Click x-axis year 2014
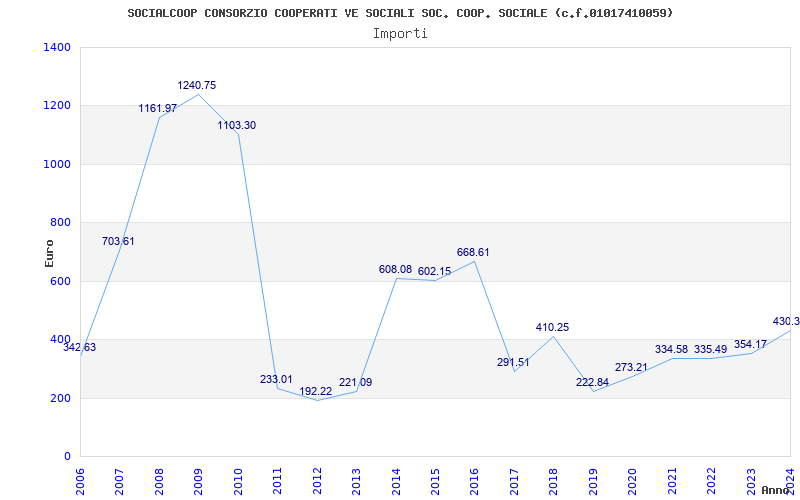This screenshot has height=500, width=800. [395, 481]
